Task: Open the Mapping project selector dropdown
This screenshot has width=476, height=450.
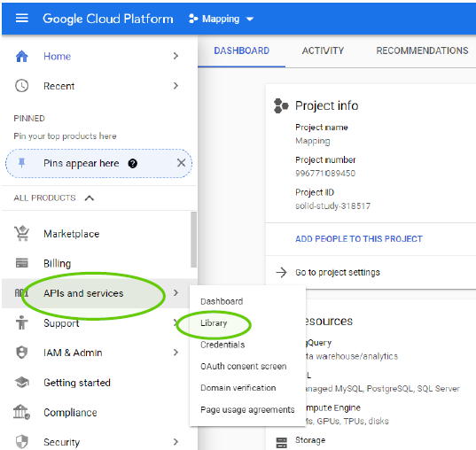Action: pos(221,19)
